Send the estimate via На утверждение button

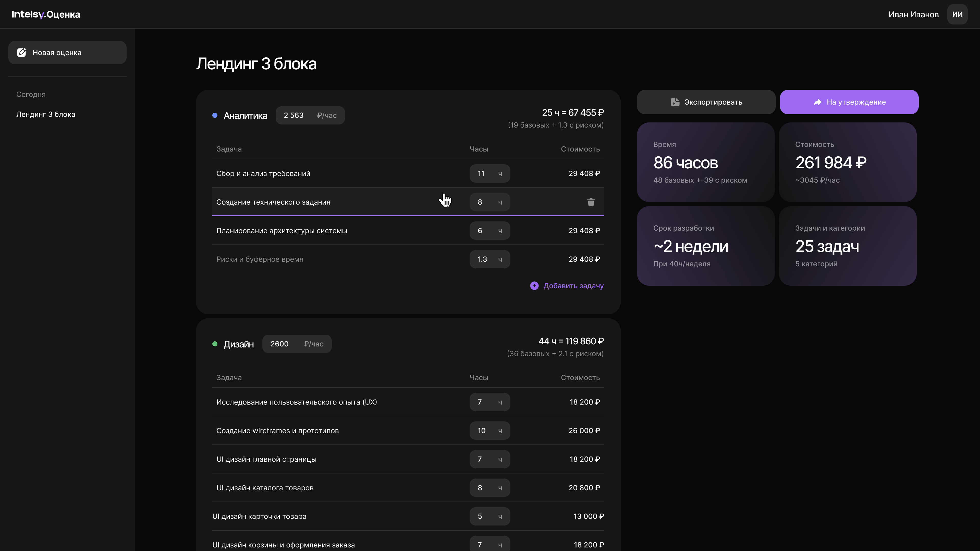click(x=849, y=102)
